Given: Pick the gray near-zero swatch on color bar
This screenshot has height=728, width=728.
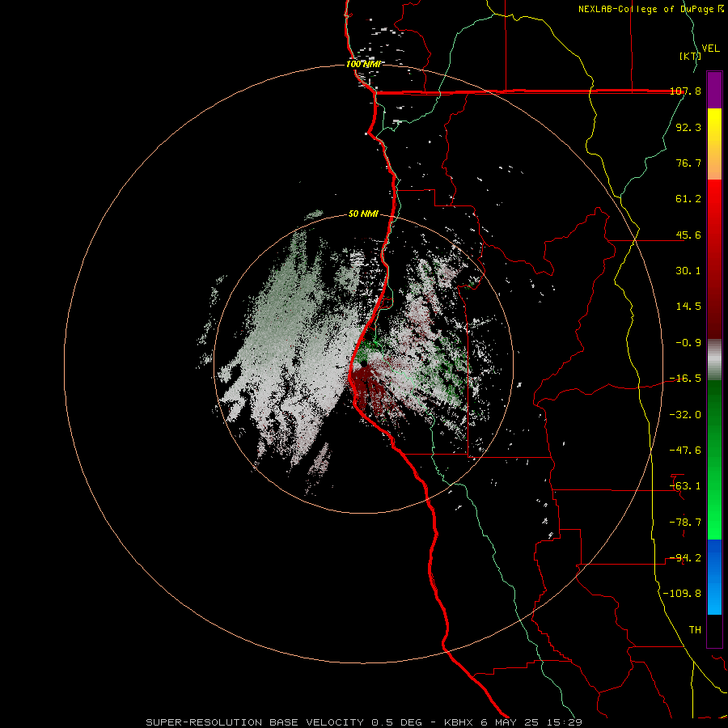Looking at the screenshot, I should pyautogui.click(x=714, y=360).
